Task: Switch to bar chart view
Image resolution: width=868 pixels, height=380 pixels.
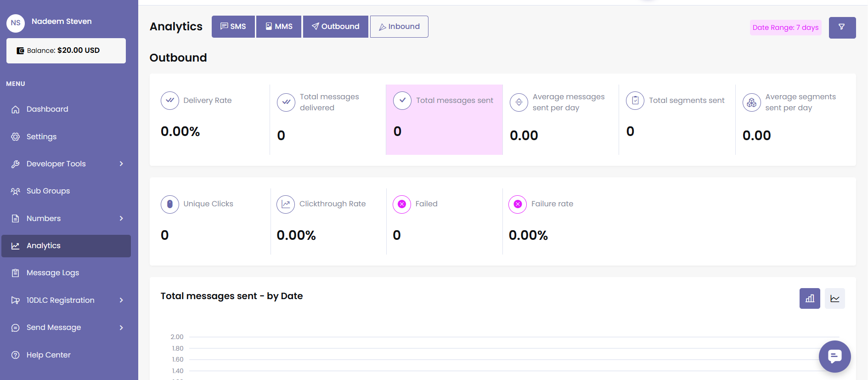Action: point(809,299)
